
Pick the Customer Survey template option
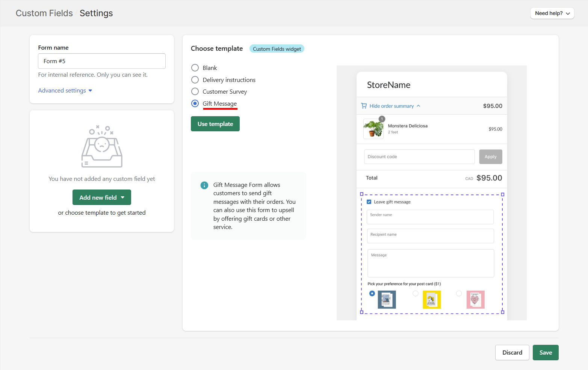(x=195, y=91)
